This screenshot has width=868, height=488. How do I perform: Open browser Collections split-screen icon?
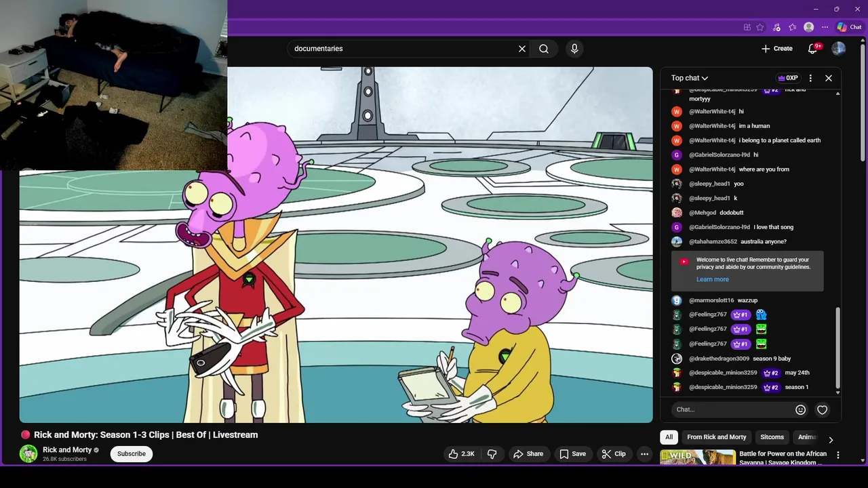pyautogui.click(x=747, y=27)
